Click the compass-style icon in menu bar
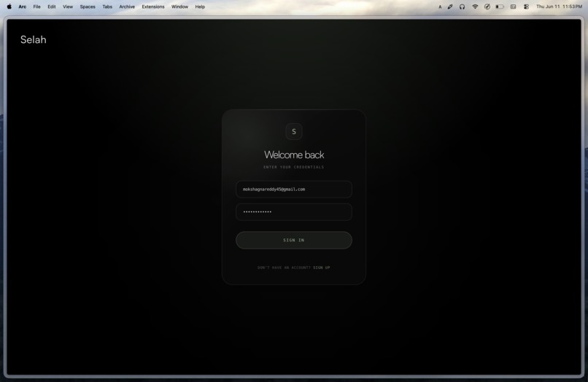This screenshot has width=588, height=382. [x=487, y=7]
